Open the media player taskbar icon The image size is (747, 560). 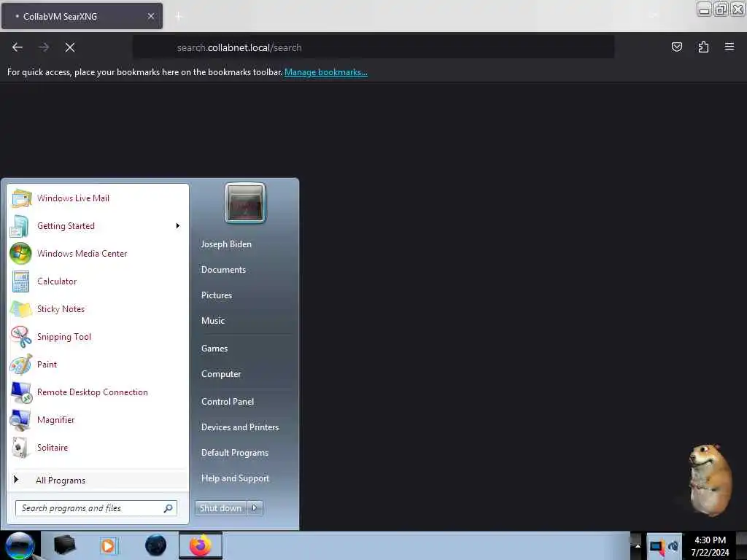[x=108, y=545]
